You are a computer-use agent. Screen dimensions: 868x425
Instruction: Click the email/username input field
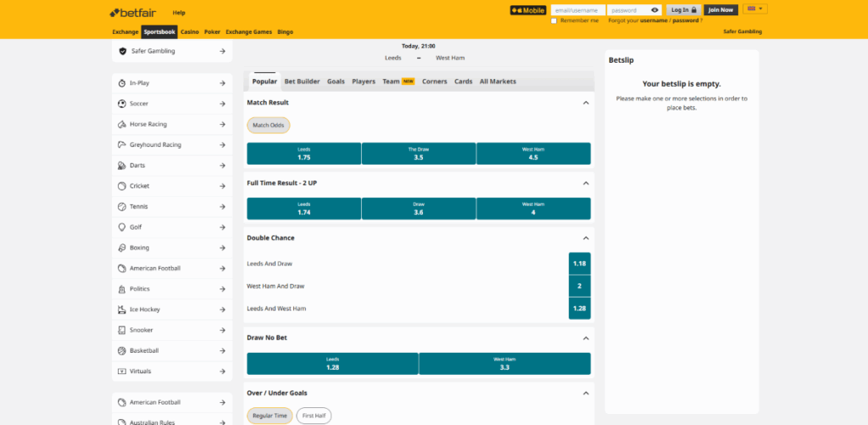(x=576, y=10)
